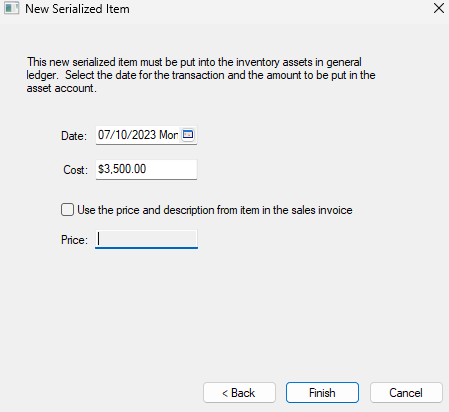Go to previous step with Back button
This screenshot has height=412, width=449.
pos(239,393)
